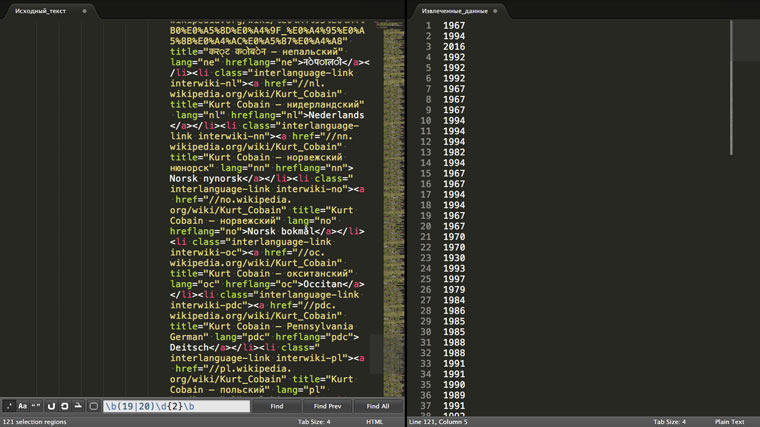This screenshot has height=427, width=760.
Task: Toggle case sensitive search (Aa)
Action: (x=23, y=406)
